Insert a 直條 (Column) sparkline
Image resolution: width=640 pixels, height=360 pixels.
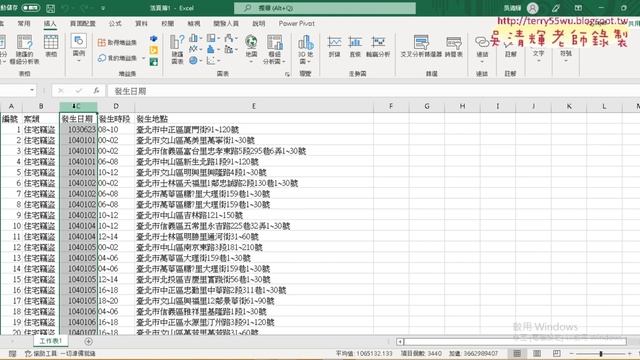click(355, 47)
